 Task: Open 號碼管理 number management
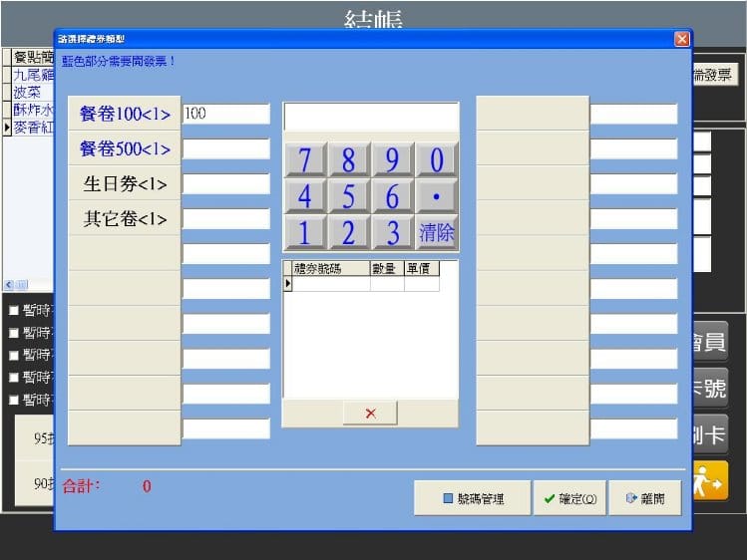[473, 498]
